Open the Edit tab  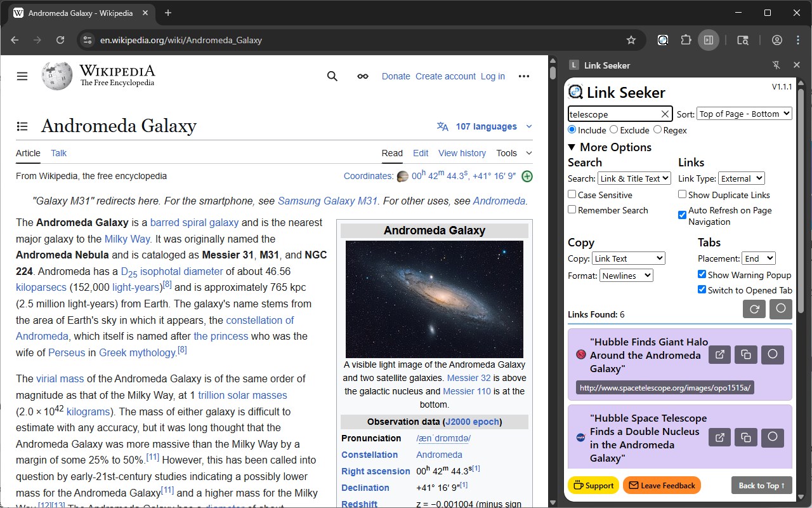pyautogui.click(x=421, y=153)
